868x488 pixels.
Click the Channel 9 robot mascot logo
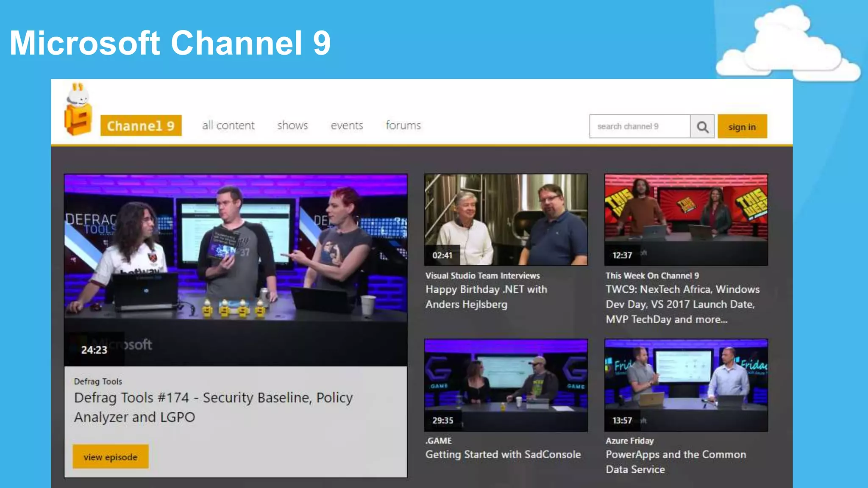(78, 110)
